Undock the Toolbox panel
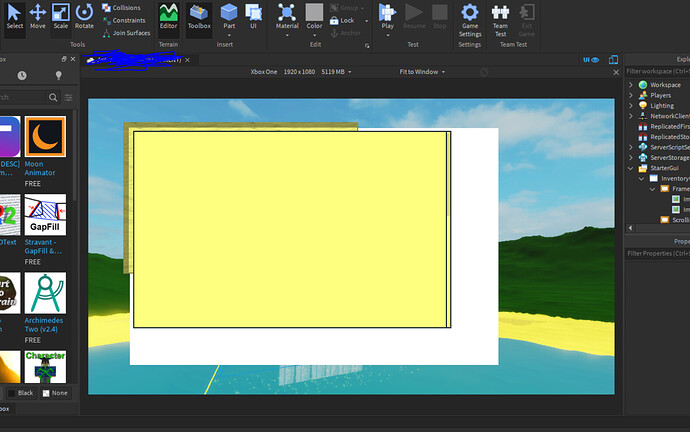 coord(64,59)
